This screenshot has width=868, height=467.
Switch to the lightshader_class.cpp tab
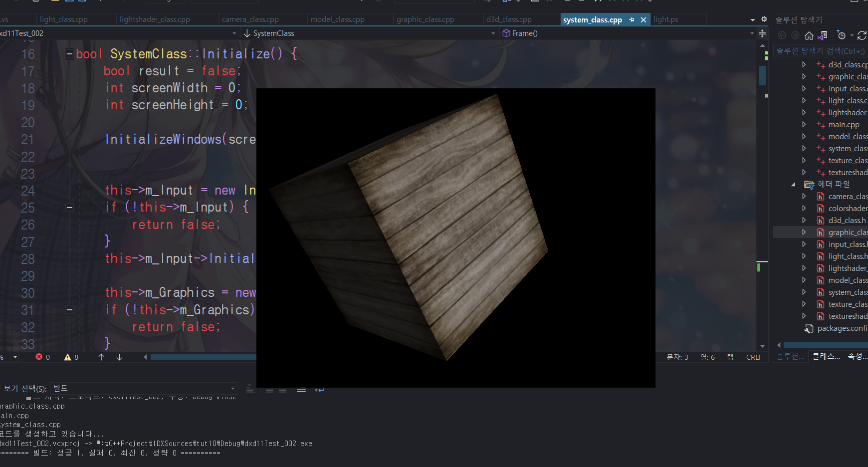(155, 19)
